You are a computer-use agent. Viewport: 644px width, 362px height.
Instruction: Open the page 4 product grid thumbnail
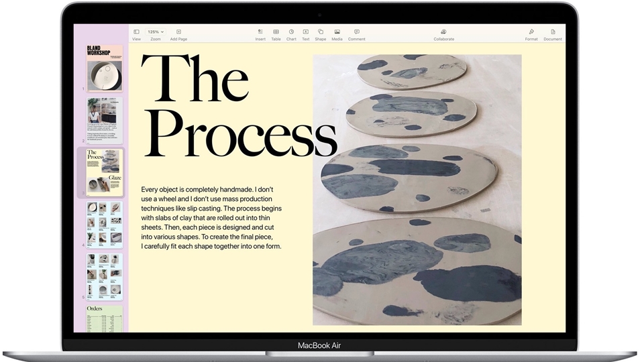click(104, 223)
